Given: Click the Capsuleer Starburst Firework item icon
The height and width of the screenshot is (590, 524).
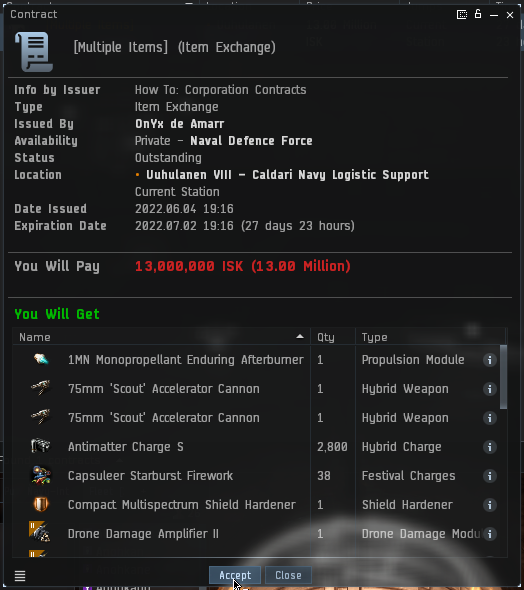Looking at the screenshot, I should (x=41, y=475).
